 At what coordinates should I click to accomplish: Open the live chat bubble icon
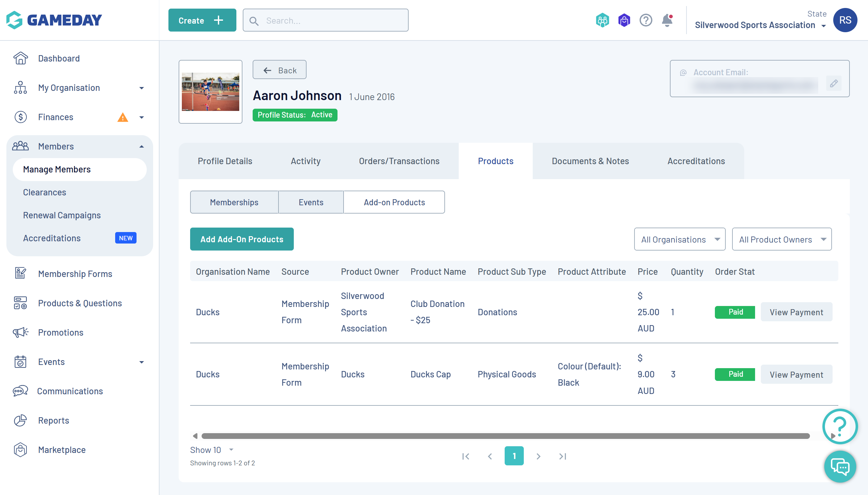click(x=840, y=466)
